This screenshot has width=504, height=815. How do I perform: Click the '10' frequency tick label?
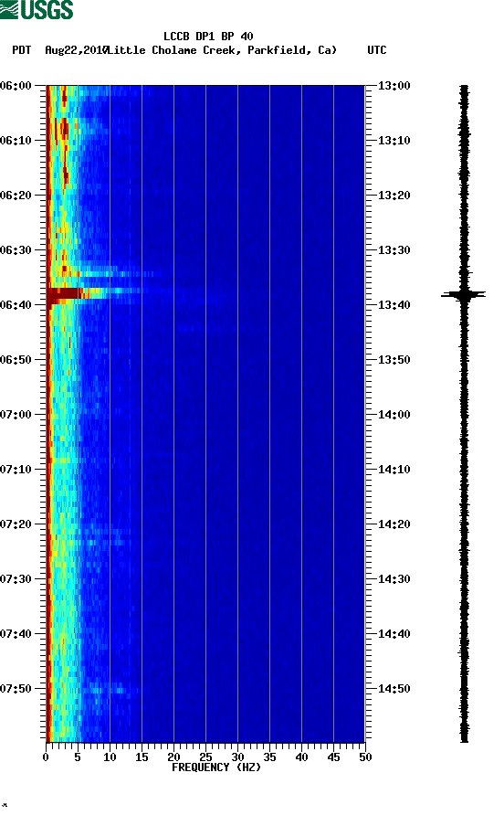coord(110,757)
